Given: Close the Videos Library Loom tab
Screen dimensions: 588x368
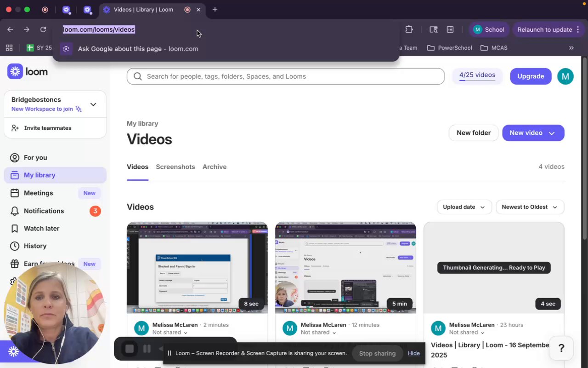Looking at the screenshot, I should click(x=198, y=10).
